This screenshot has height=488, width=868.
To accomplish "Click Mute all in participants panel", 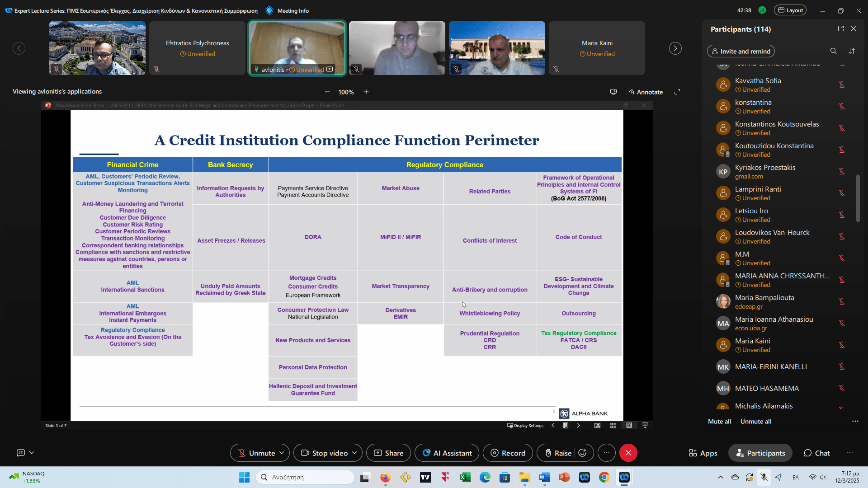I will tap(719, 421).
